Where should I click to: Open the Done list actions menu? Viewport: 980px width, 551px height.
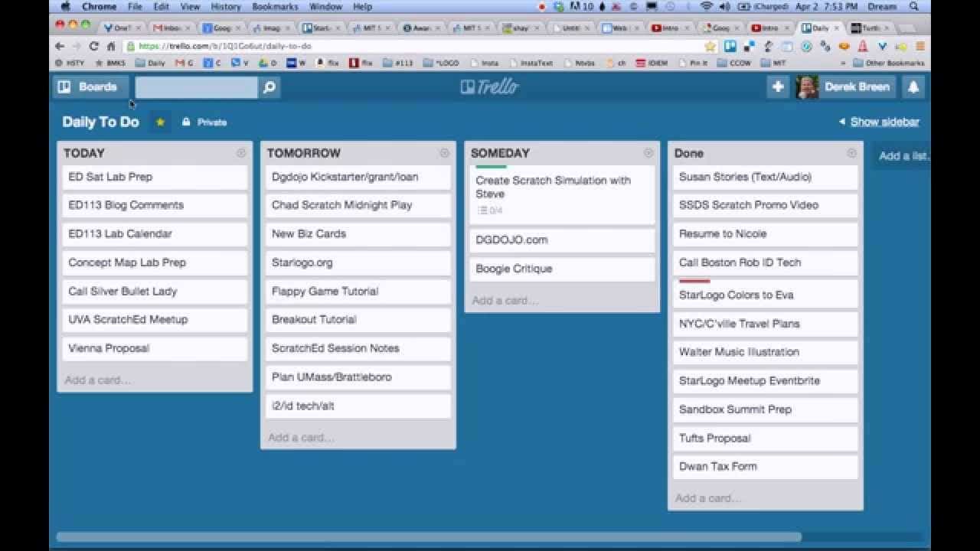tap(851, 153)
